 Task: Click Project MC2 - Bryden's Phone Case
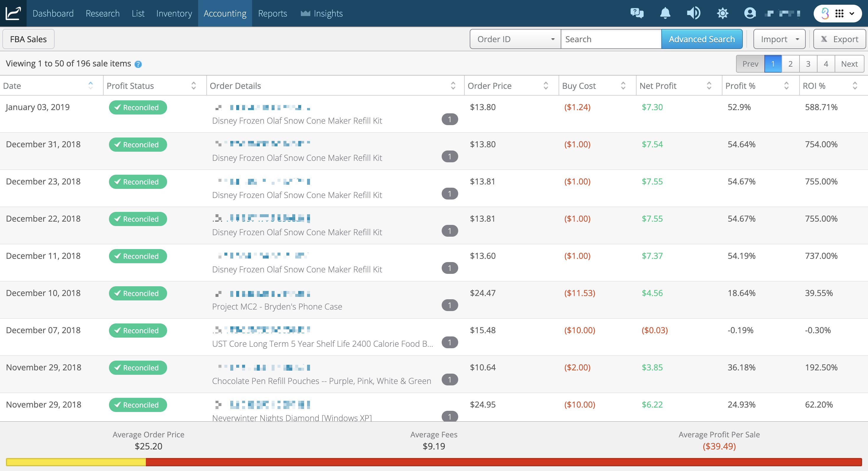pyautogui.click(x=277, y=307)
